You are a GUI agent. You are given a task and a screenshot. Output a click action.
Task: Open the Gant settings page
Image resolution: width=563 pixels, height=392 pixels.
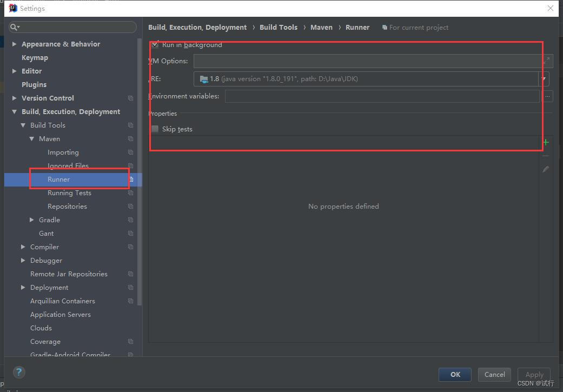[47, 234]
